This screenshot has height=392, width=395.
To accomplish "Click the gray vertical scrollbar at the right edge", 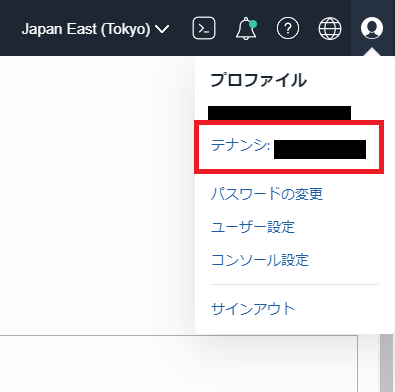I will click(387, 363).
